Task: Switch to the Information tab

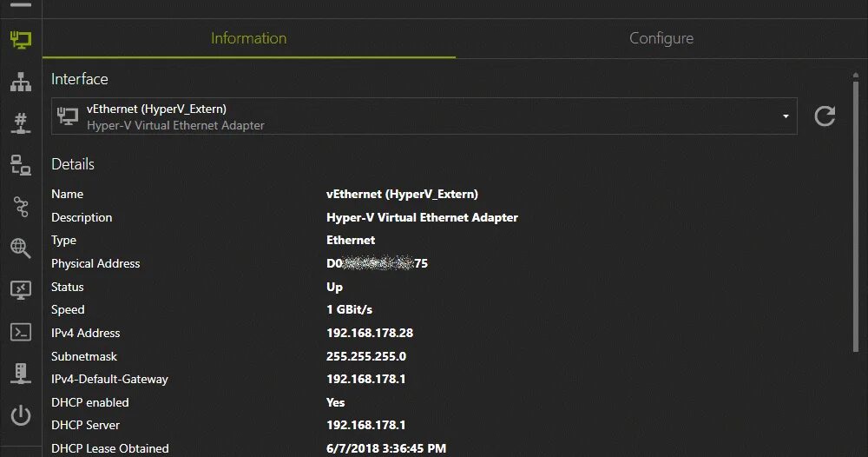Action: pyautogui.click(x=248, y=38)
